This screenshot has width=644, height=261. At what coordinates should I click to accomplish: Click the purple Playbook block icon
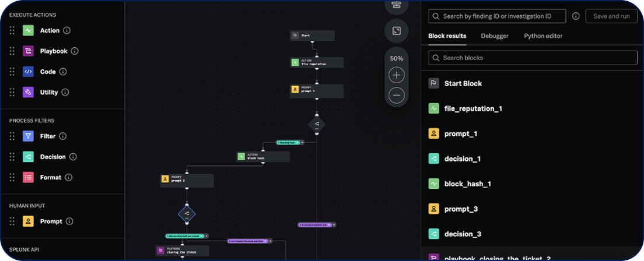(28, 51)
